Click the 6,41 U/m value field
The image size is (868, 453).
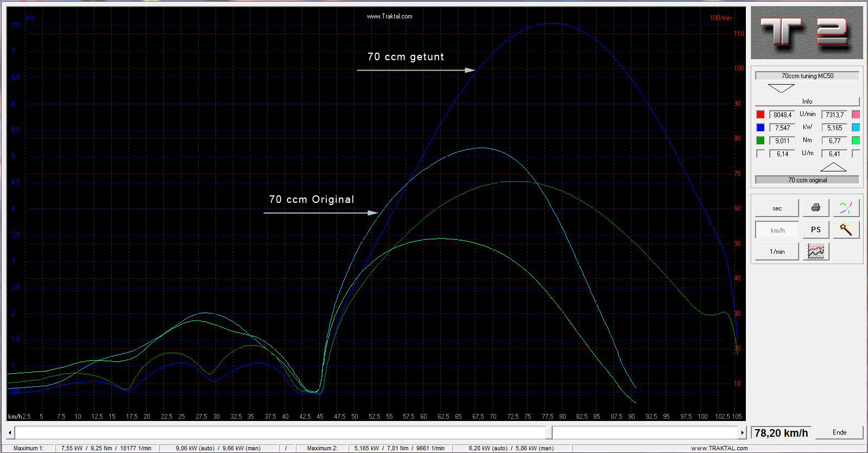(834, 154)
